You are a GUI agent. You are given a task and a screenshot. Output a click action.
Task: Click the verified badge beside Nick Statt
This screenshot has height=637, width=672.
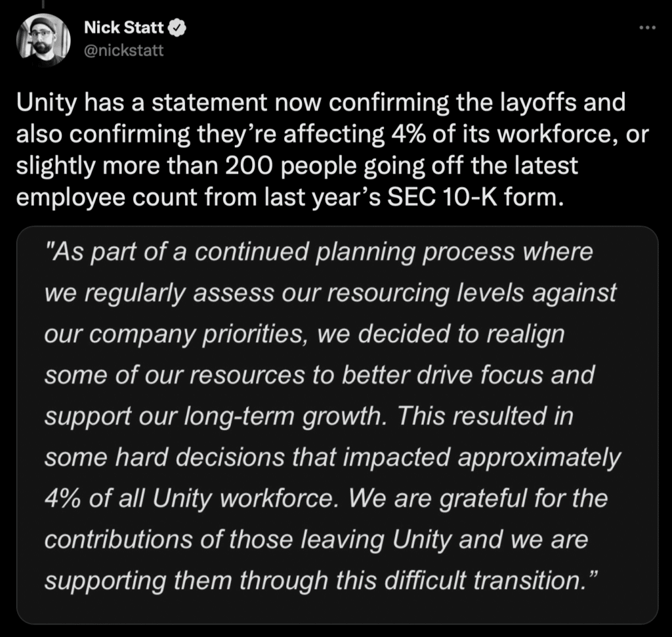(177, 28)
